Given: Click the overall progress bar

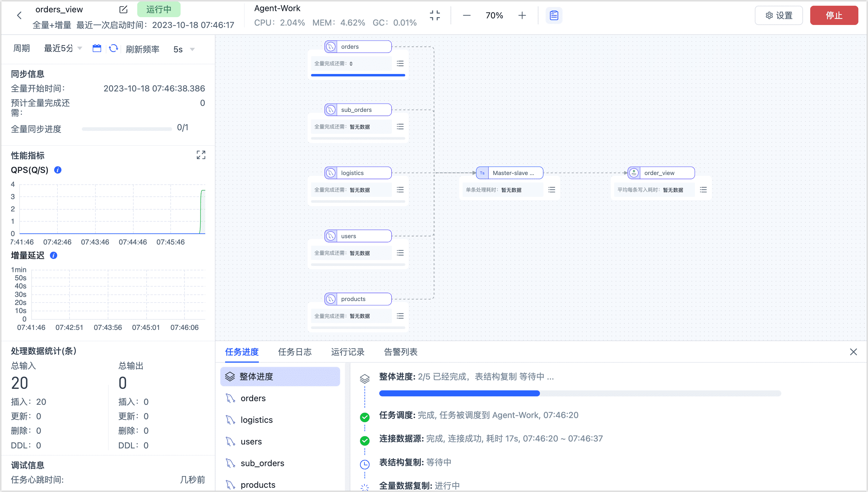Looking at the screenshot, I should [x=580, y=393].
